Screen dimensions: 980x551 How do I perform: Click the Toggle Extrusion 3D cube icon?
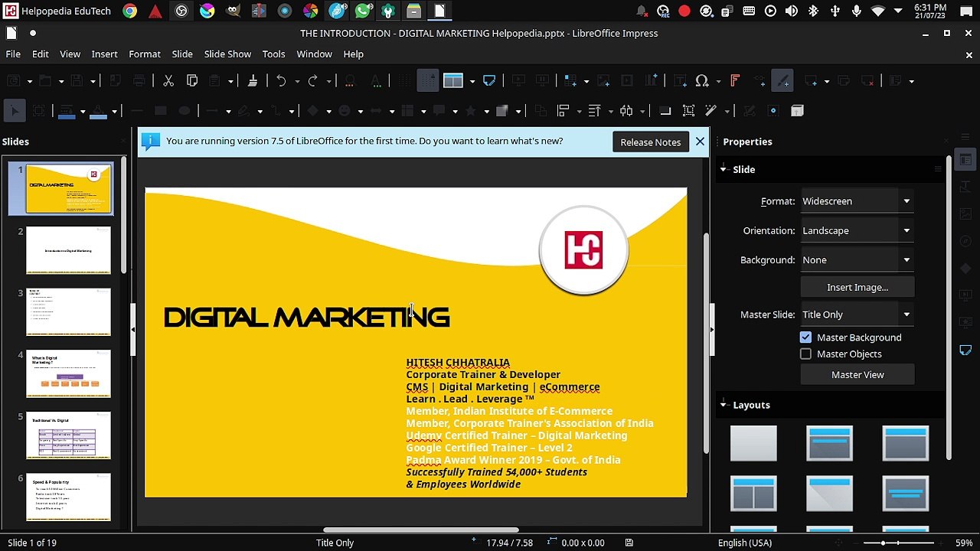click(x=797, y=111)
